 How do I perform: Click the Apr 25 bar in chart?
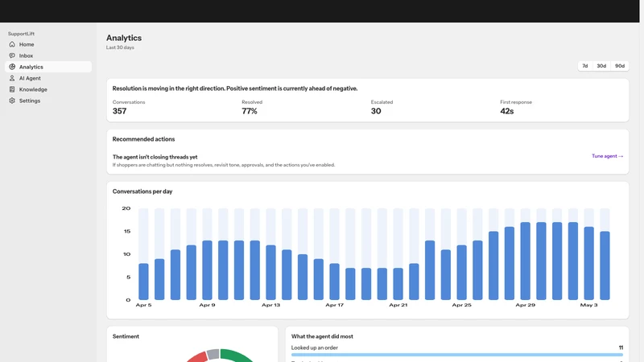(x=461, y=273)
